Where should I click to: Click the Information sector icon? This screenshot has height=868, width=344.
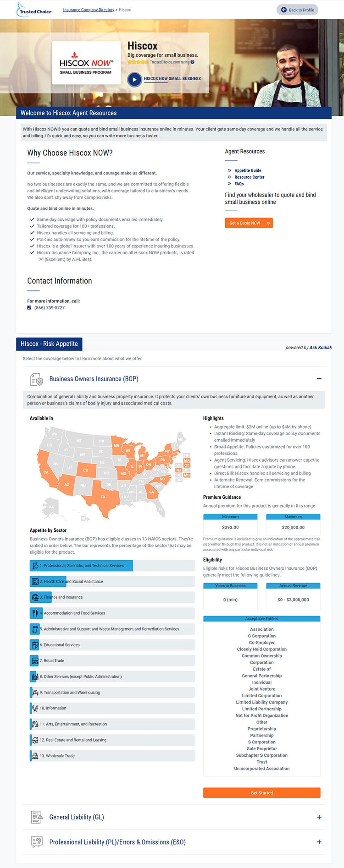(35, 709)
